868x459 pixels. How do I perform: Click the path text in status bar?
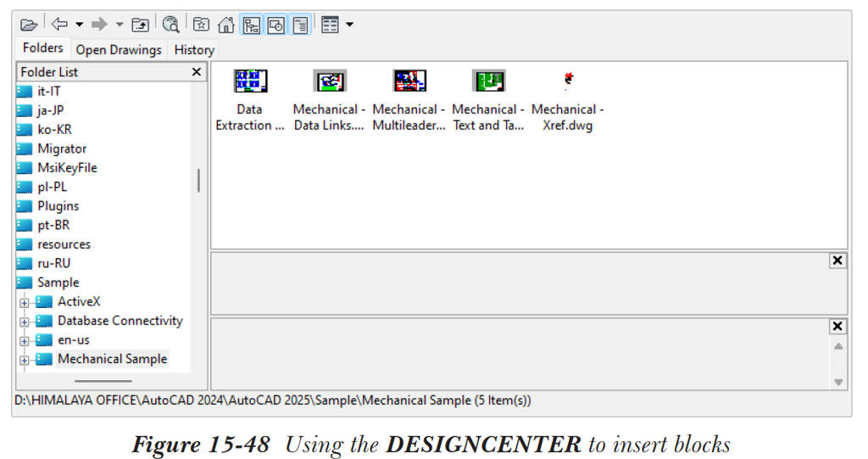[x=272, y=400]
